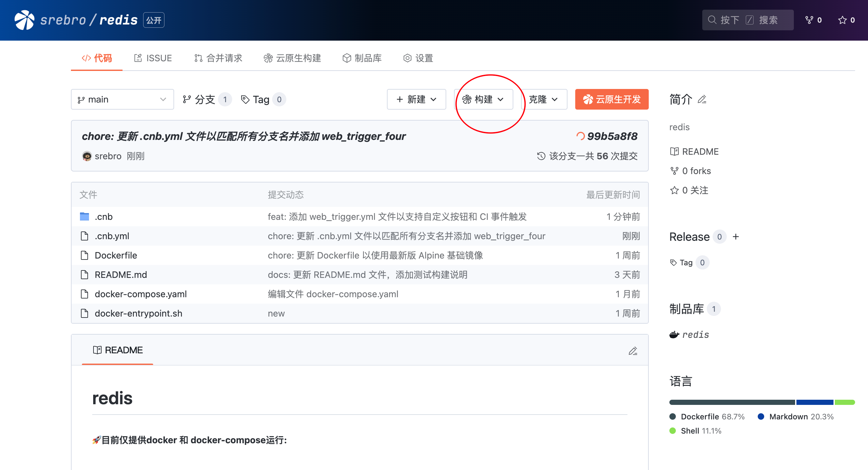Click the Dockerfile segment of language bar

click(x=732, y=402)
